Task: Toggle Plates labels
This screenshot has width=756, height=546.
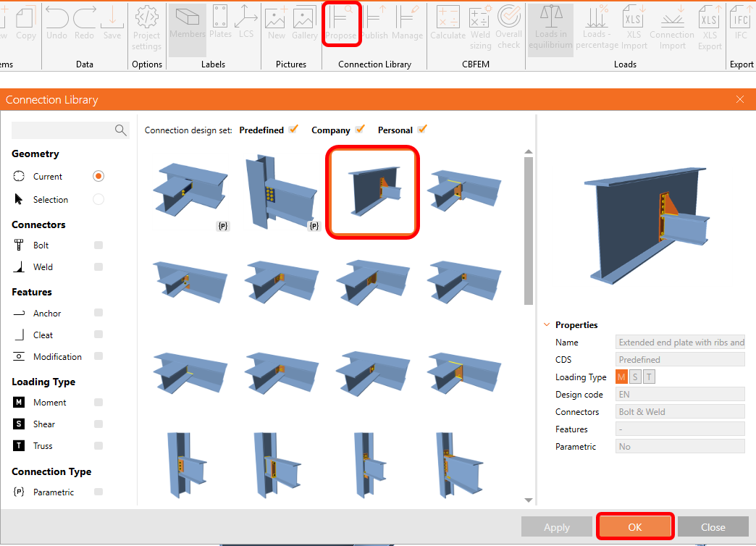Action: [220, 22]
